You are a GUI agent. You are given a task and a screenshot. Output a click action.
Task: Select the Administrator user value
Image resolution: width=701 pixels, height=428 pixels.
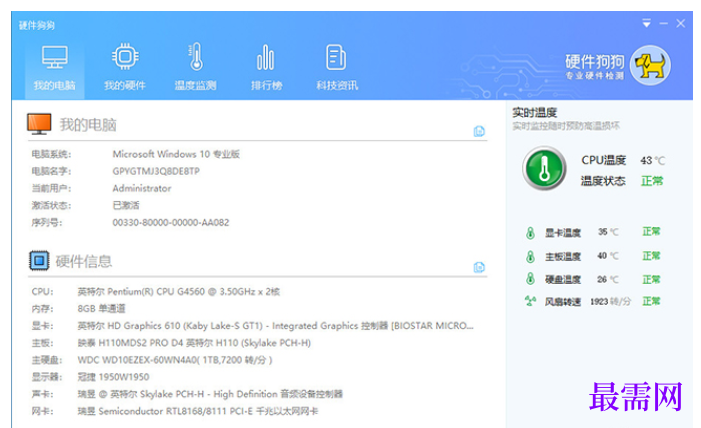point(142,188)
